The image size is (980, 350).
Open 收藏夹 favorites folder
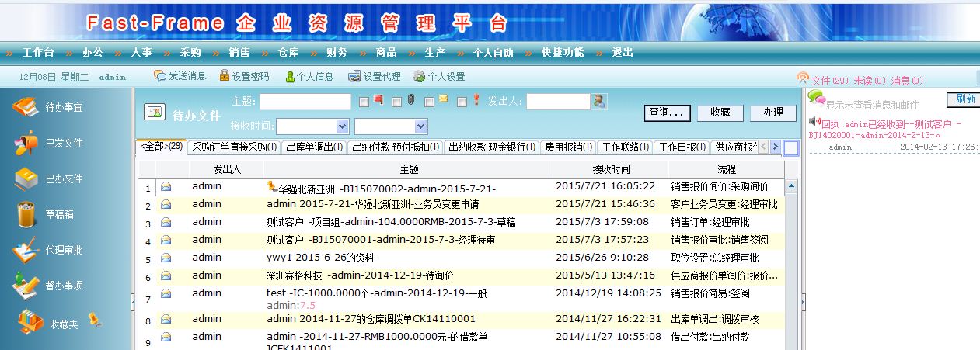tap(64, 324)
